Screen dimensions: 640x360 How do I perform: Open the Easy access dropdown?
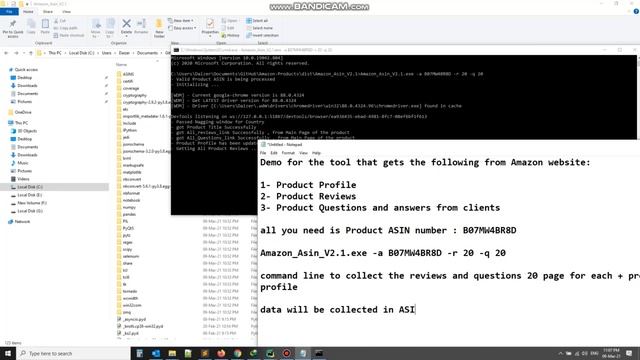point(182,28)
